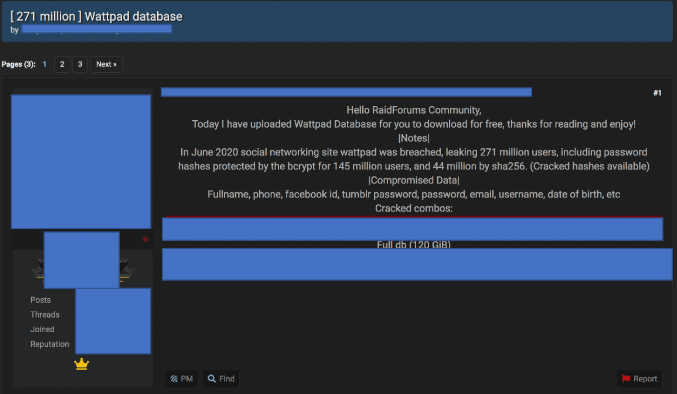677x394 pixels.
Task: Click the '|Compromised Data|' heading
Action: tap(414, 180)
